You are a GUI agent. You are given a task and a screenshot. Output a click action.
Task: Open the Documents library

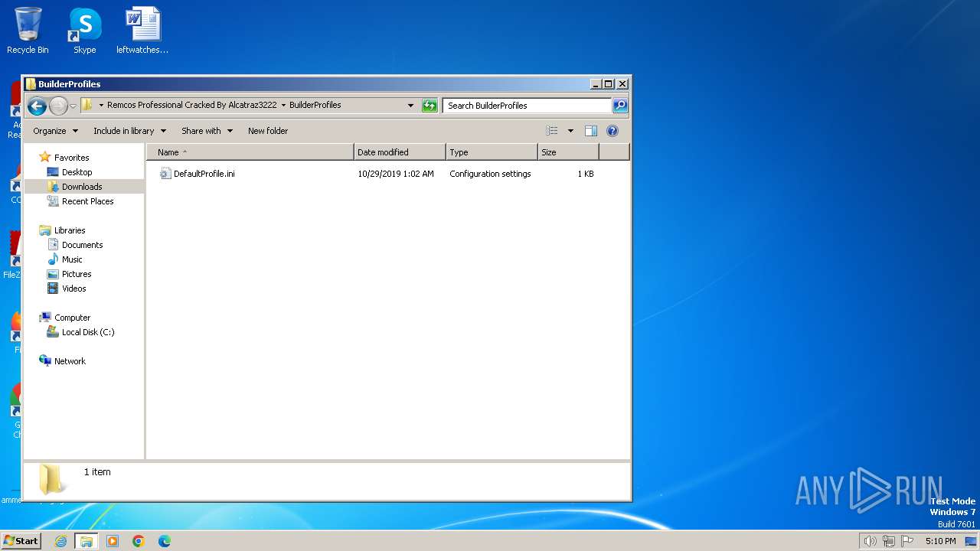(x=82, y=245)
